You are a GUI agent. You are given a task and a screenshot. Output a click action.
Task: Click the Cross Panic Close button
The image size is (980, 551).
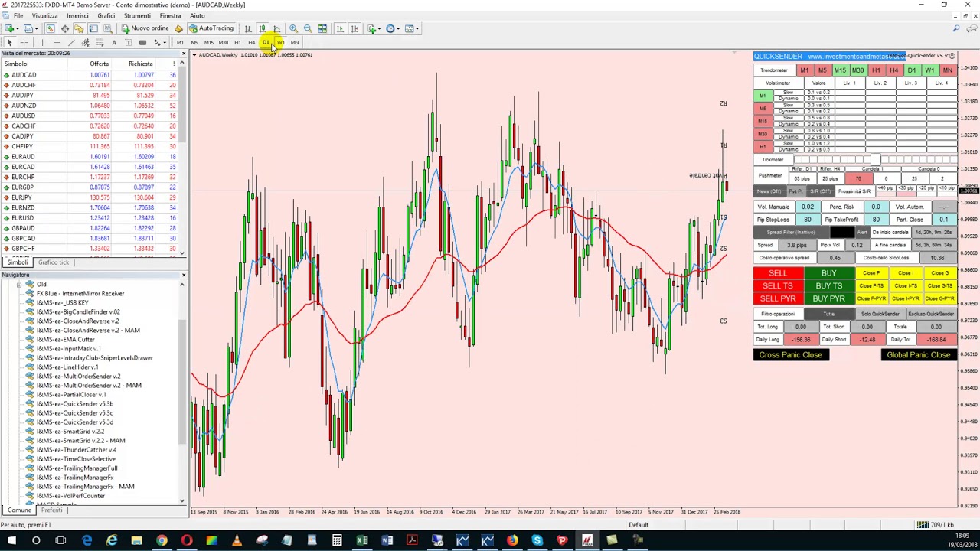[x=791, y=355]
